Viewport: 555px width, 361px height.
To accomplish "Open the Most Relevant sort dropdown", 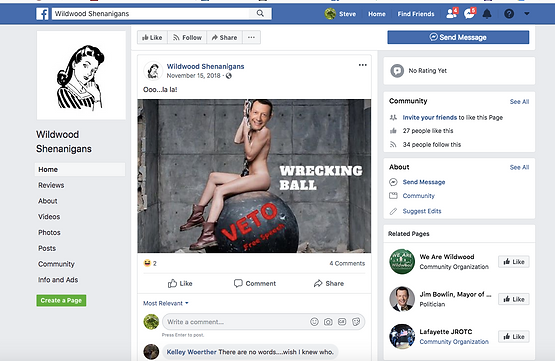I will (x=166, y=303).
